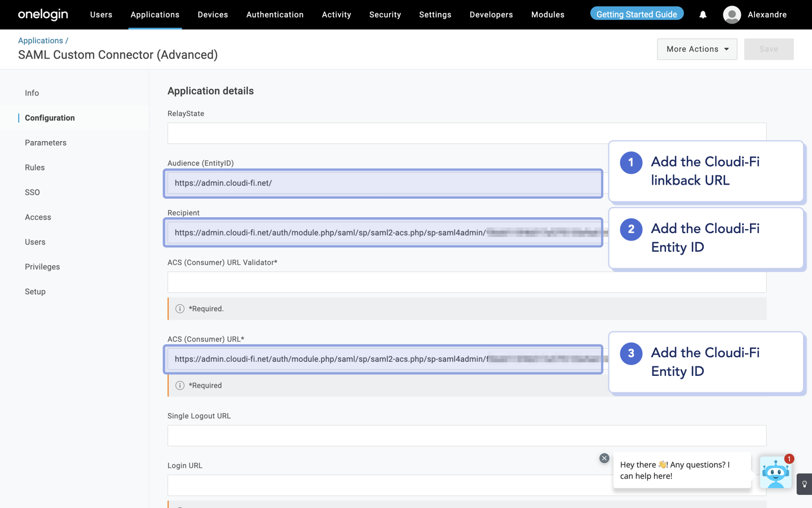This screenshot has height=508, width=812.
Task: Click the info icon beside *Required.
Action: click(x=180, y=309)
